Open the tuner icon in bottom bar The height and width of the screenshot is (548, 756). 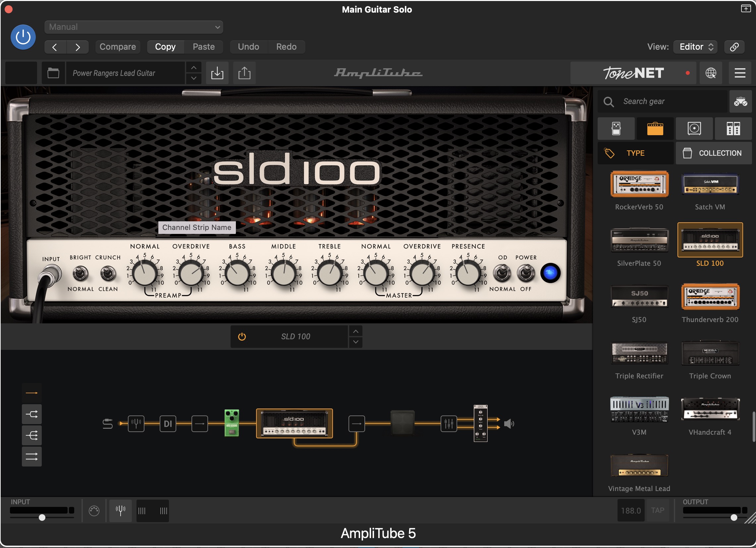coord(120,510)
